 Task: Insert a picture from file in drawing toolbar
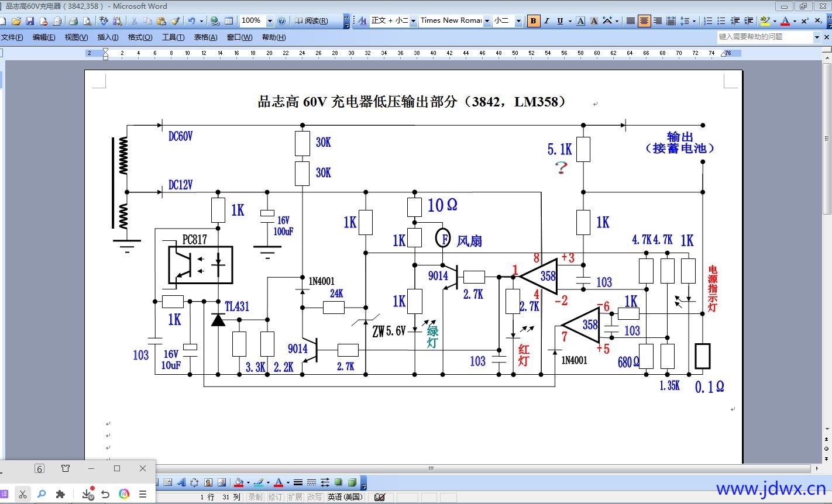click(222, 482)
